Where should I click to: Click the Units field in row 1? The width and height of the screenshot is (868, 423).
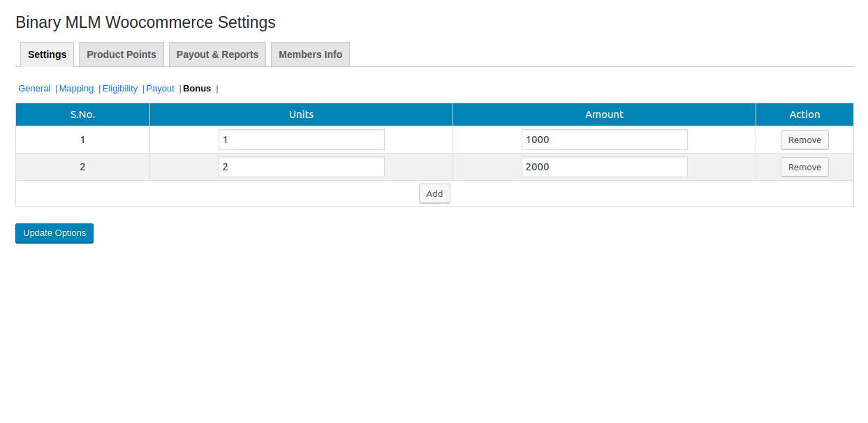(301, 140)
